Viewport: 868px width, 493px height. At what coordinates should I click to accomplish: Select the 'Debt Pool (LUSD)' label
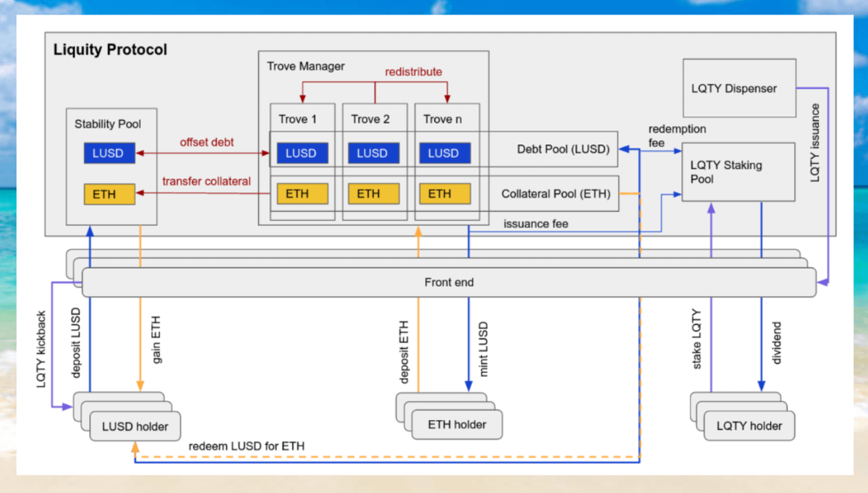pos(563,150)
